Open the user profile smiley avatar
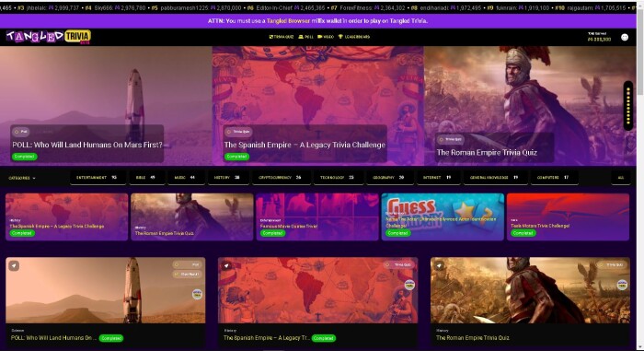 625,37
